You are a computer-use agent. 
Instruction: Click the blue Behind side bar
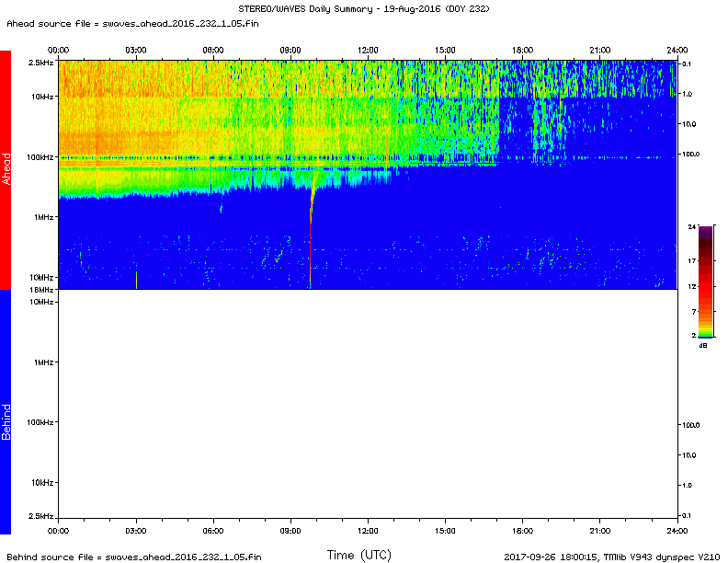(6, 412)
